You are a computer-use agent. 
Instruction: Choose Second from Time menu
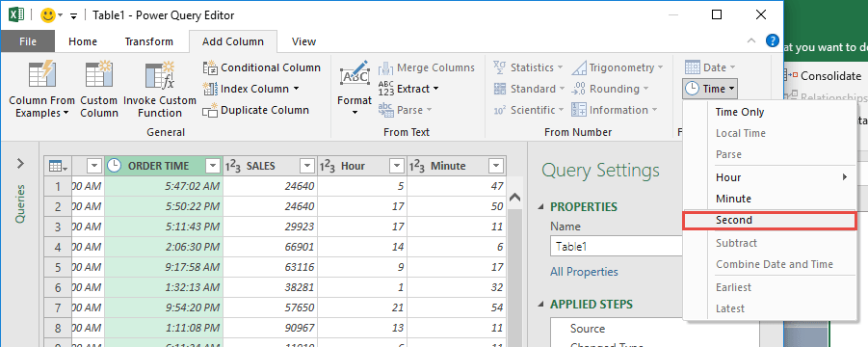(770, 220)
